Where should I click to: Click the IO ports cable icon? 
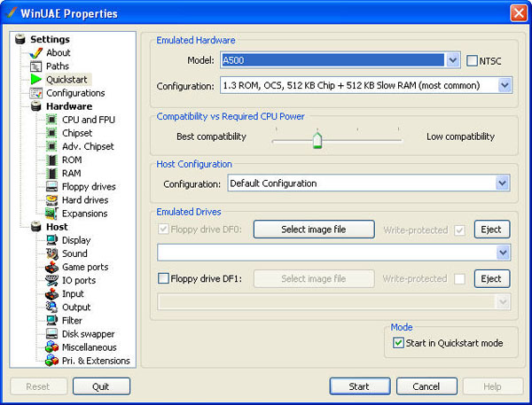[x=51, y=280]
